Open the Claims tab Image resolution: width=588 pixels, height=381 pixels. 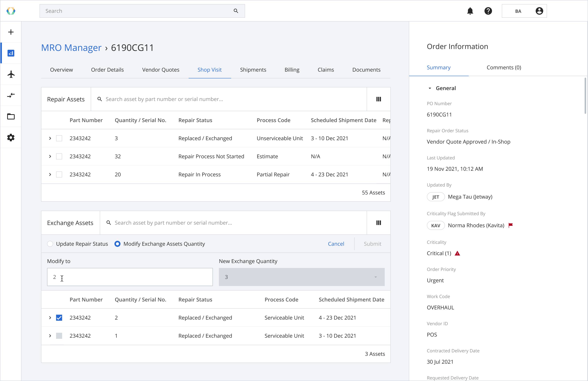pyautogui.click(x=326, y=70)
